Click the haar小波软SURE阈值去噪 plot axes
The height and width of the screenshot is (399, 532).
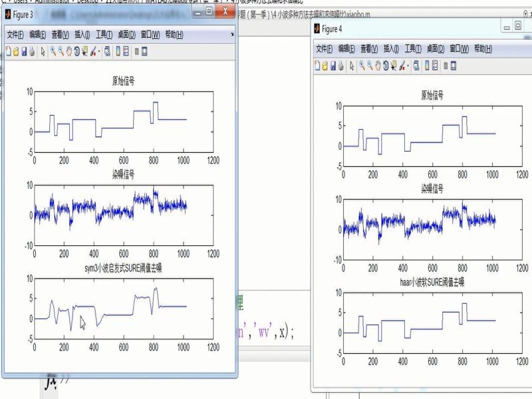(x=433, y=323)
